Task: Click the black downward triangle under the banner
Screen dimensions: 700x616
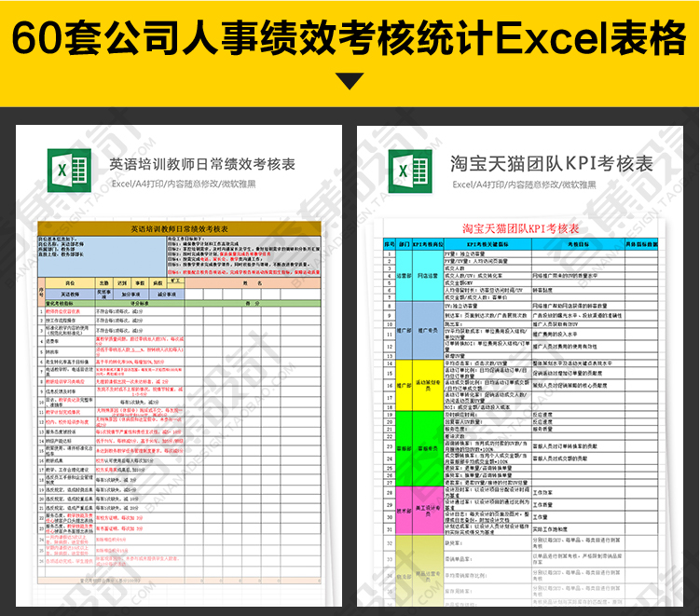Action: pyautogui.click(x=350, y=81)
